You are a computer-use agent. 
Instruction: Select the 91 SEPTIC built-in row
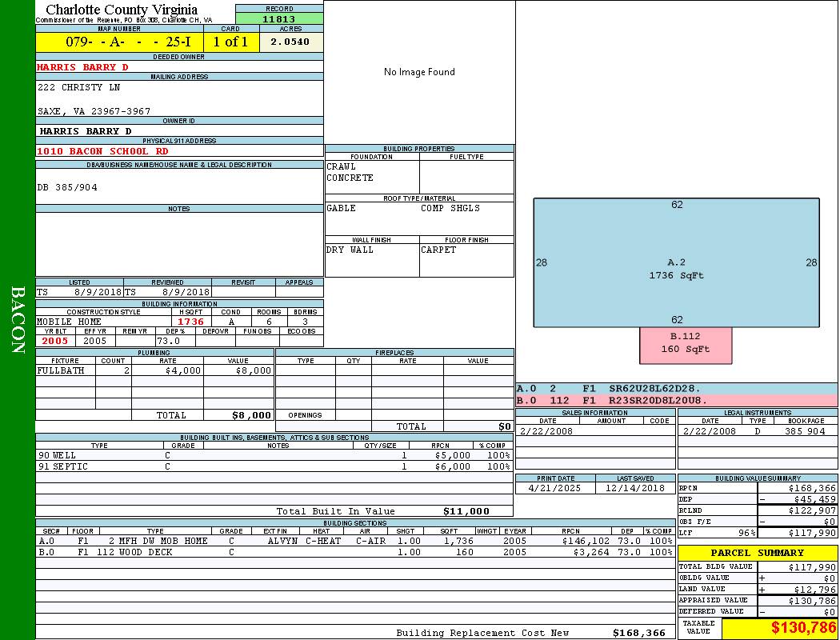click(x=272, y=466)
